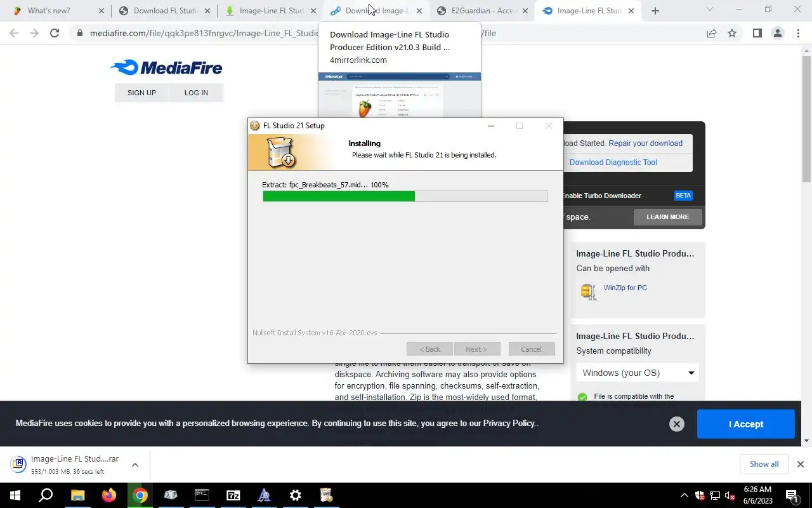Viewport: 812px width, 508px height.
Task: Click Show all downloads
Action: click(x=764, y=464)
